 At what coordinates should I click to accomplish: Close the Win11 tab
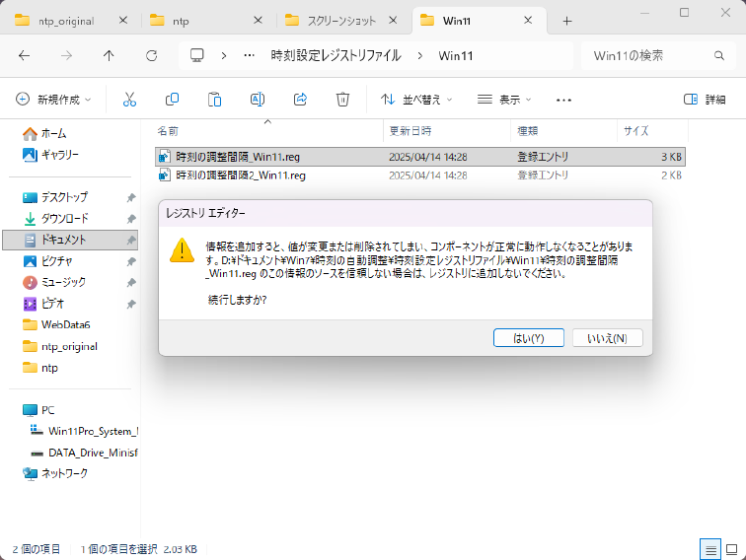(528, 20)
